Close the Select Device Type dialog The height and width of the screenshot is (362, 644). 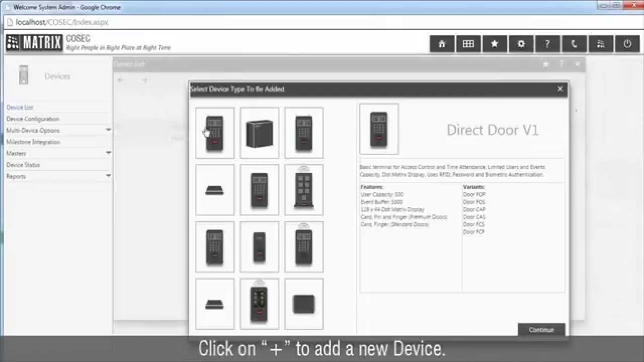560,89
